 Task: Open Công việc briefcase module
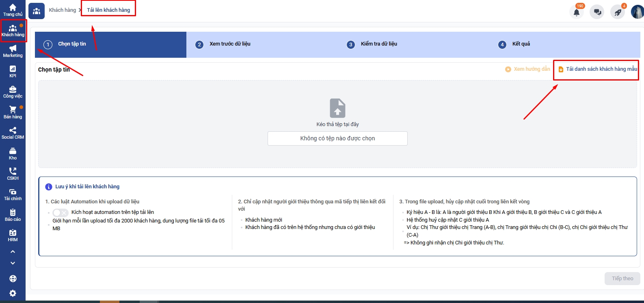point(13,92)
